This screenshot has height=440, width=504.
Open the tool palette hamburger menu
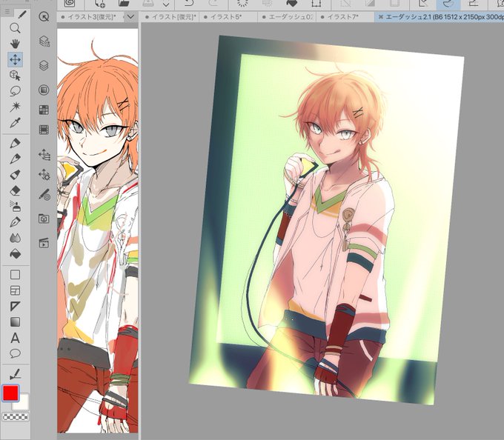7,12
